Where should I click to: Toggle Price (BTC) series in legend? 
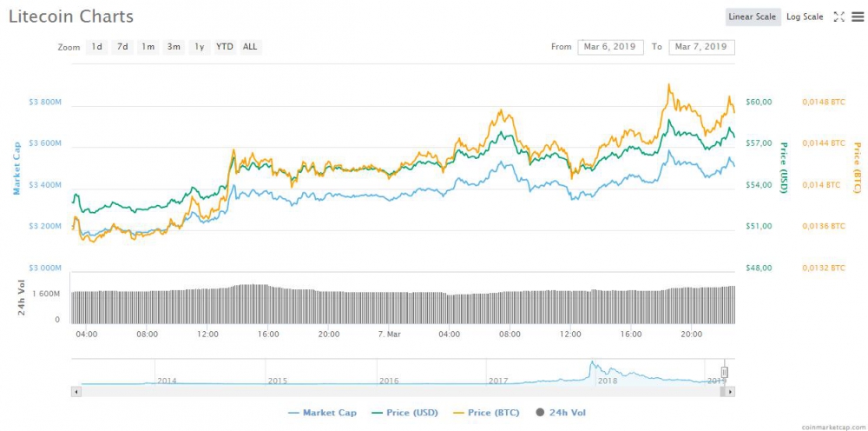[x=486, y=413]
